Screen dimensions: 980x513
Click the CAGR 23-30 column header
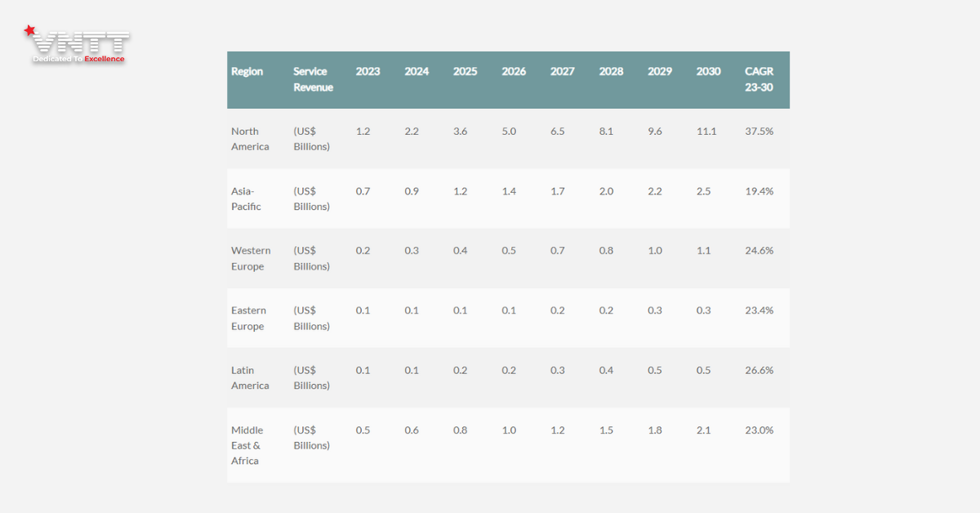(x=759, y=79)
